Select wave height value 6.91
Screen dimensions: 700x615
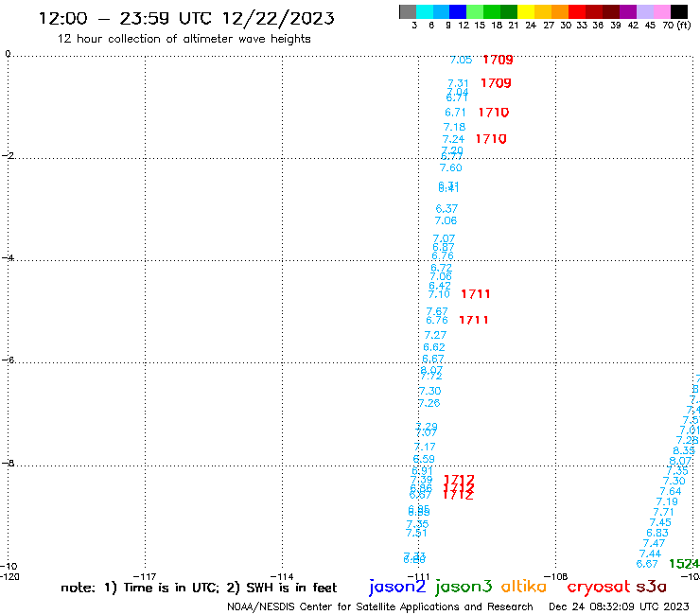coord(422,471)
